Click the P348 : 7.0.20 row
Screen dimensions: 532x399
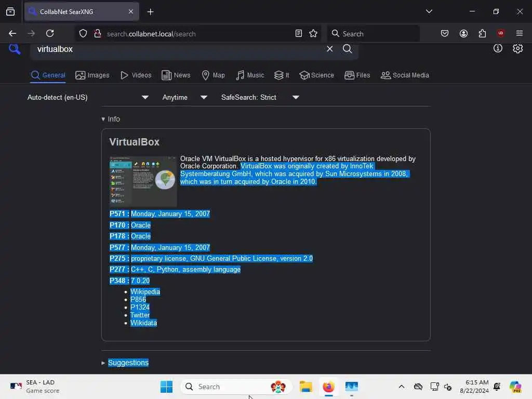coord(129,281)
